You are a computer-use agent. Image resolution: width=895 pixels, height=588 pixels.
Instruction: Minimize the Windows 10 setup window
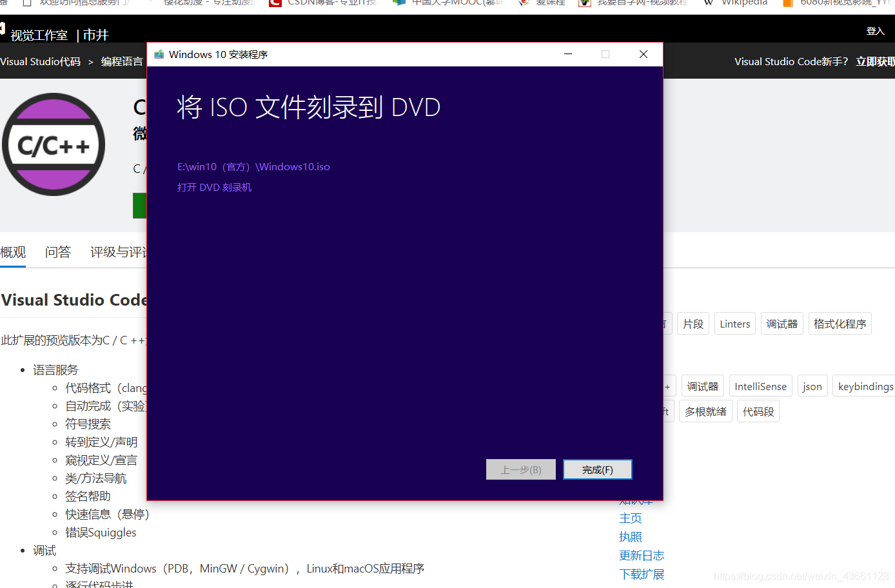point(568,54)
